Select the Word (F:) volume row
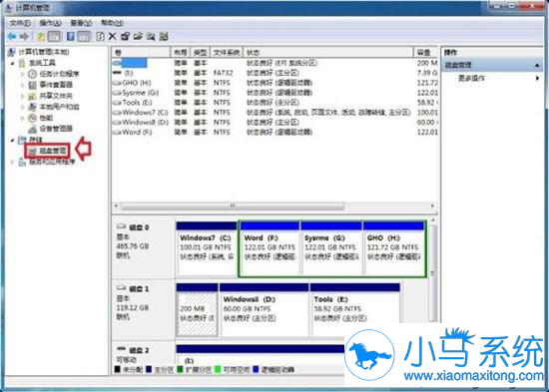 274,132
